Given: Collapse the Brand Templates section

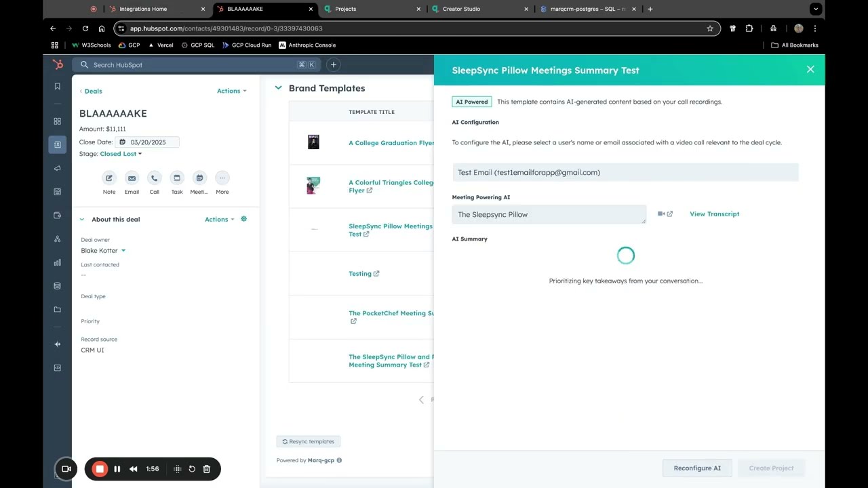Looking at the screenshot, I should [x=278, y=88].
